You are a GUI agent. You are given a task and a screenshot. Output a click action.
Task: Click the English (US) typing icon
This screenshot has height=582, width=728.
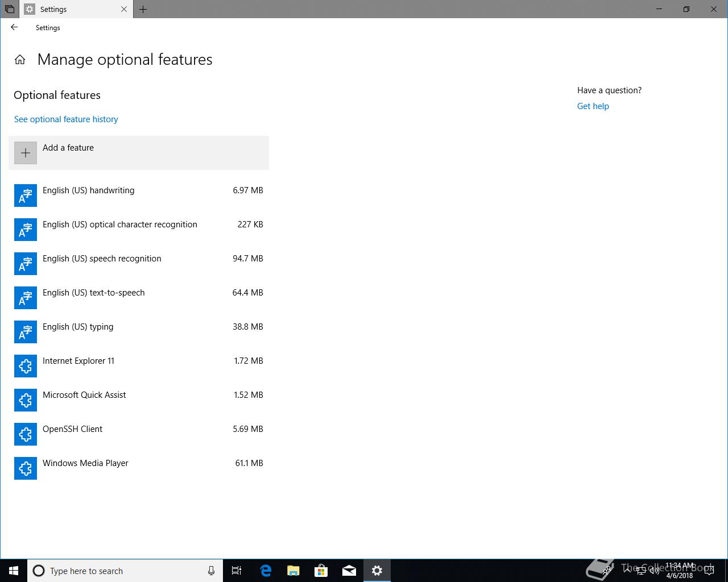pyautogui.click(x=26, y=332)
